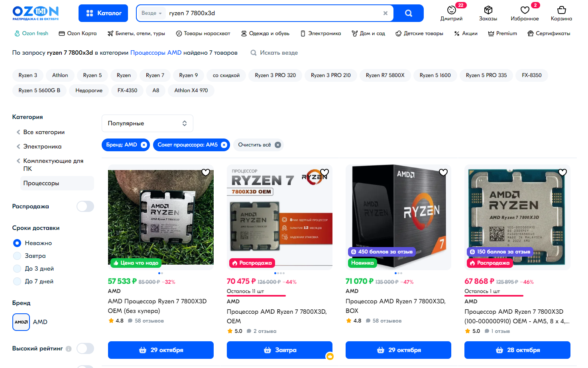The image size is (588, 368).
Task: Select the Athlon X4 970 chip
Action: (191, 90)
